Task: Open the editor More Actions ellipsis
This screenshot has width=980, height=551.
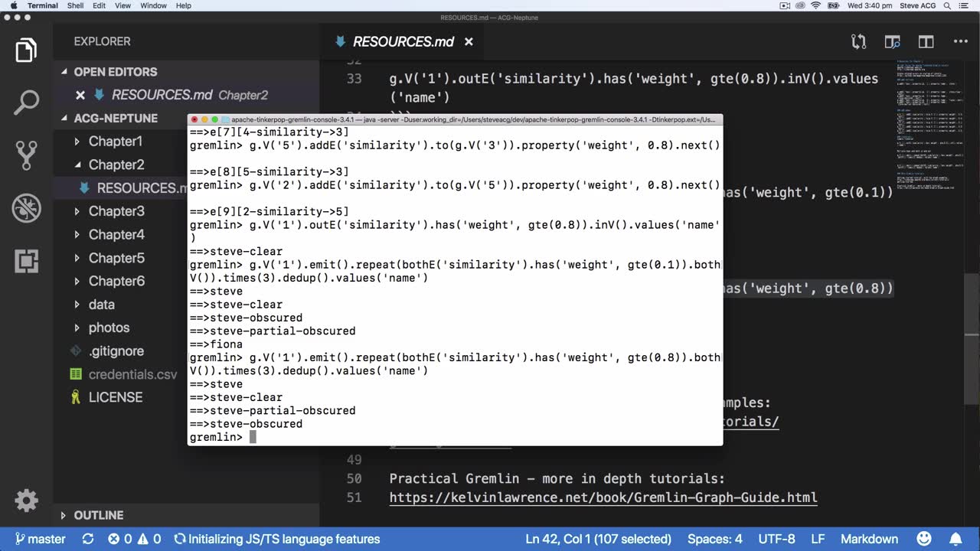Action: click(x=960, y=41)
